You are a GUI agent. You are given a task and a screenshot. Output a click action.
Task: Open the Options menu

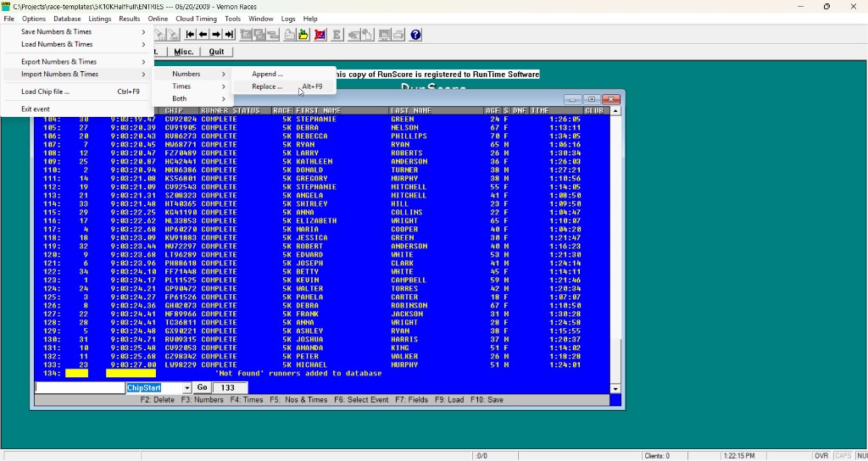coord(34,19)
